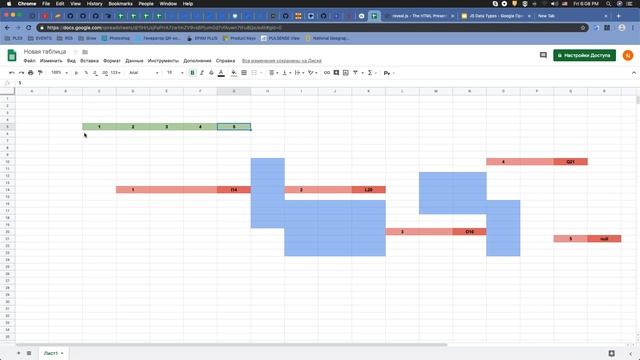Open the input tools language button
The height and width of the screenshot is (360, 640).
388,73
